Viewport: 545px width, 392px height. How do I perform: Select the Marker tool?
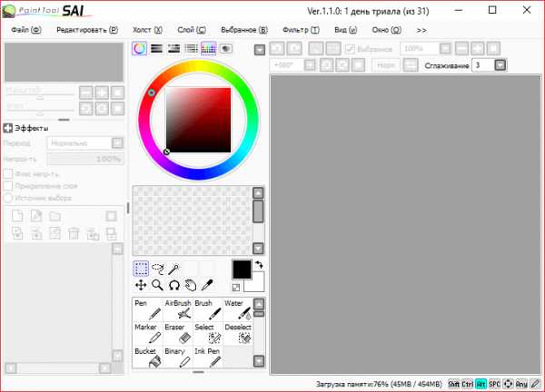point(148,333)
